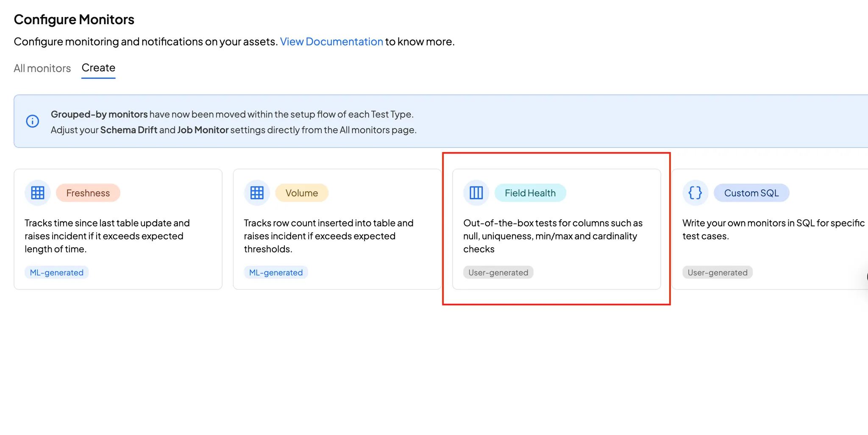Click the Custom SQL curly braces icon

(x=695, y=193)
